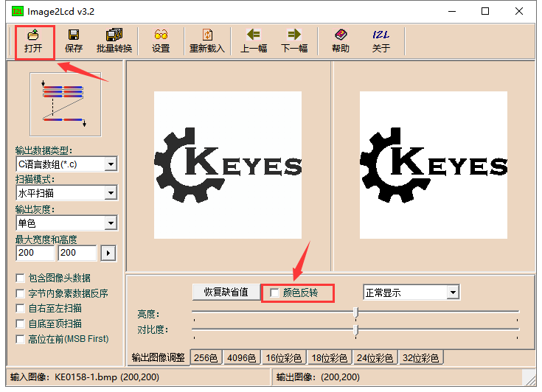Image resolution: width=542 pixels, height=392 pixels.
Task: Open the 帮助 help book icon
Action: pyautogui.click(x=341, y=41)
